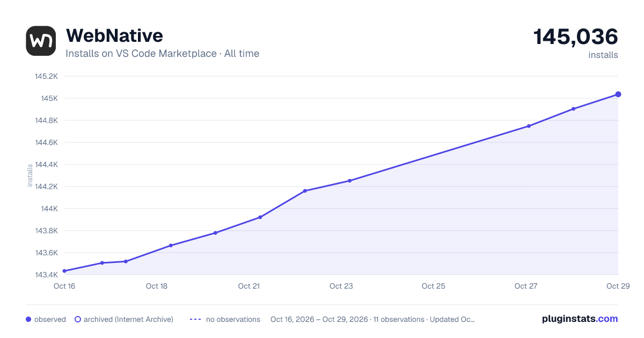
Task: Select the data point between Oct 27 and Oct 29
Action: pyautogui.click(x=574, y=109)
